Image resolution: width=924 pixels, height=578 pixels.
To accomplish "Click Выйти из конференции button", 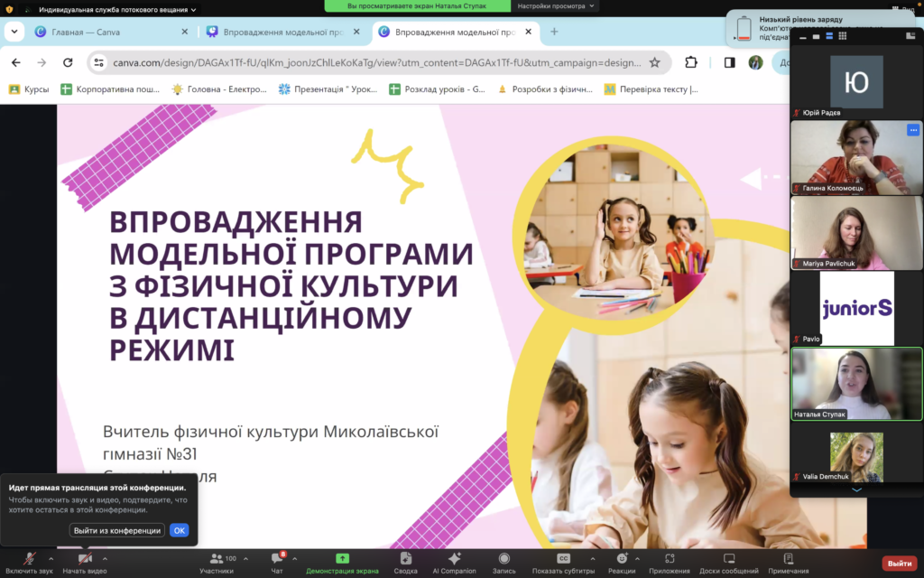I will pos(117,530).
